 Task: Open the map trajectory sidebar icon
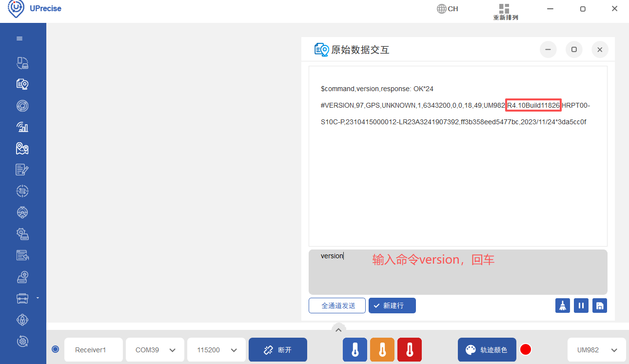[22, 149]
